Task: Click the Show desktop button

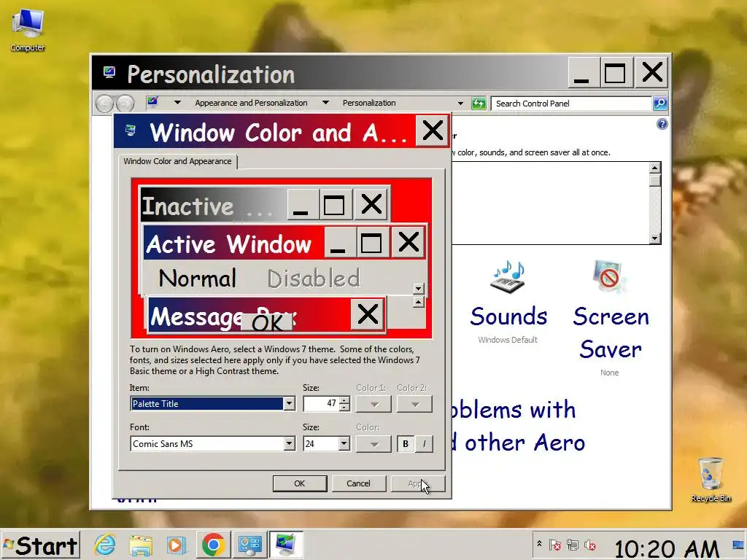Action: pos(738,545)
